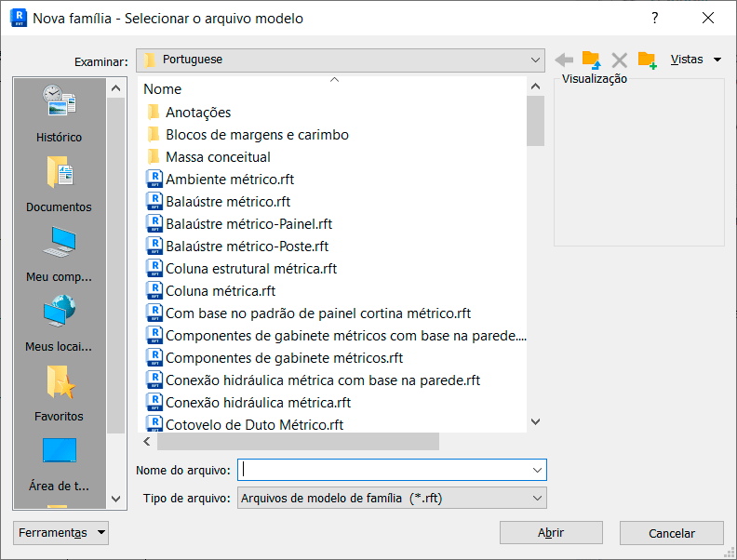Open Meu computador shortcut in sidebar
Viewport: 737px width, 560px height.
(59, 253)
